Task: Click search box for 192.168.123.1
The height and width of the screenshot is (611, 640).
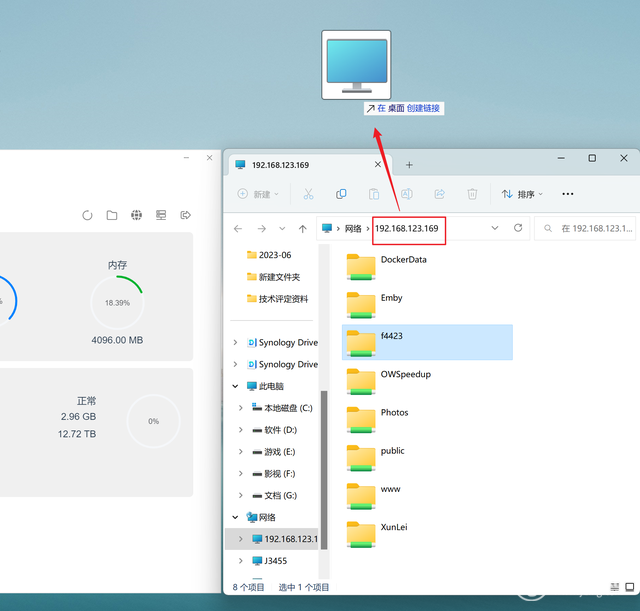Action: 585,229
